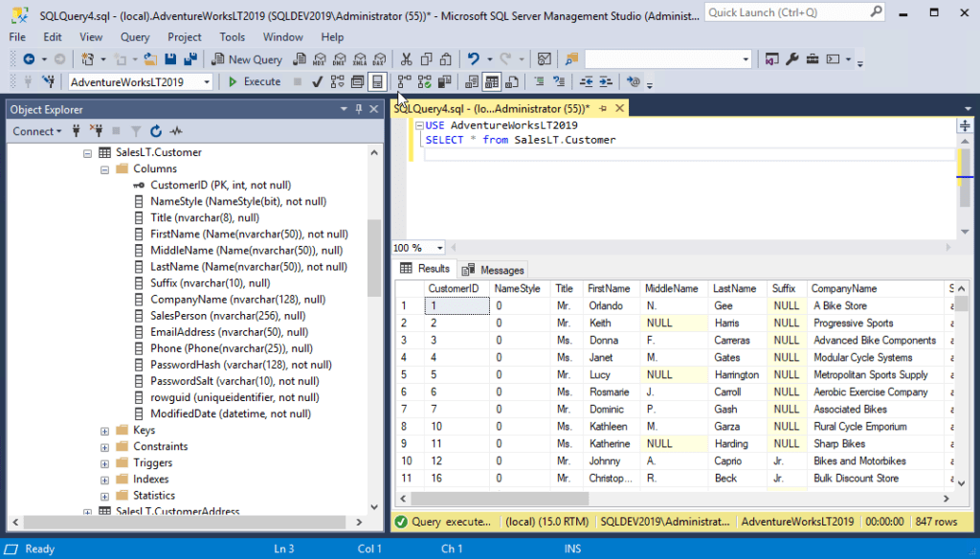980x559 pixels.
Task: Run the query with Execute
Action: click(x=255, y=82)
